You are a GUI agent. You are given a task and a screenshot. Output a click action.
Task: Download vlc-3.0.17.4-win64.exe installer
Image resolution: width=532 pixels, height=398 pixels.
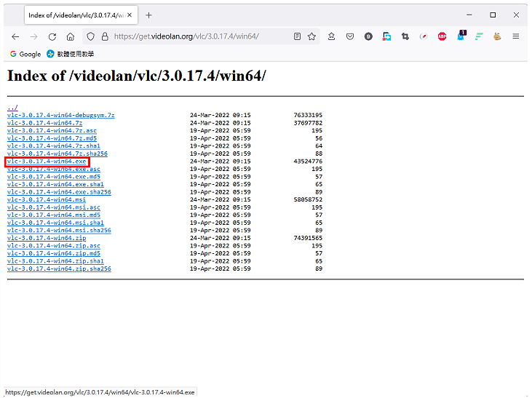click(x=47, y=162)
